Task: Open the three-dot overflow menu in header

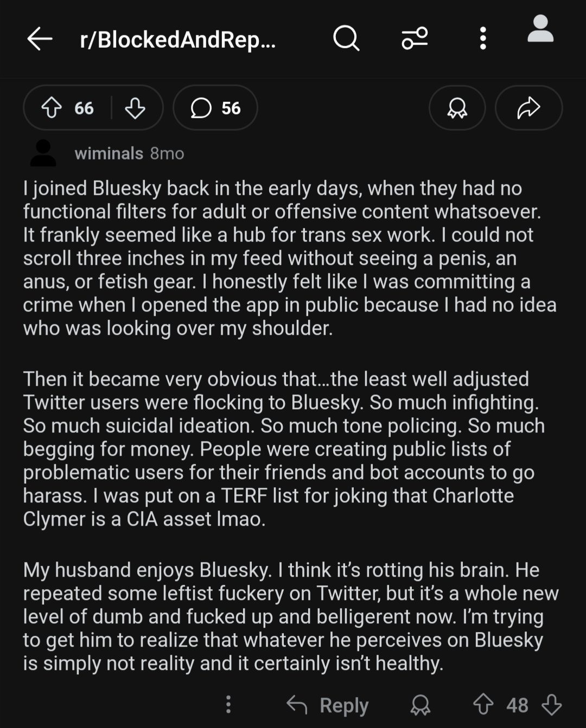Action: [x=483, y=39]
